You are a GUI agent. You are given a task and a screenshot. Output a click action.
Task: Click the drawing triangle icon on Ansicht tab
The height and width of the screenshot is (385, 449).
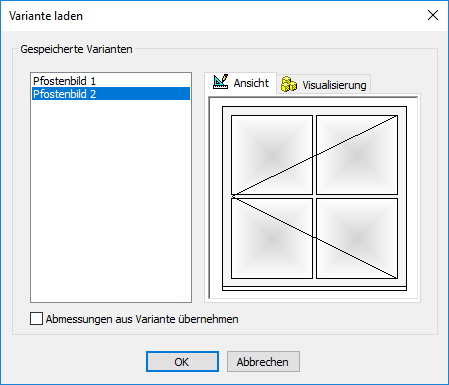pos(221,82)
